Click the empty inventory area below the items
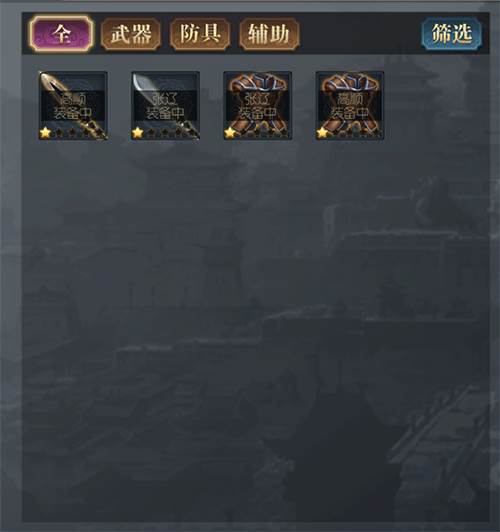 coord(256,332)
